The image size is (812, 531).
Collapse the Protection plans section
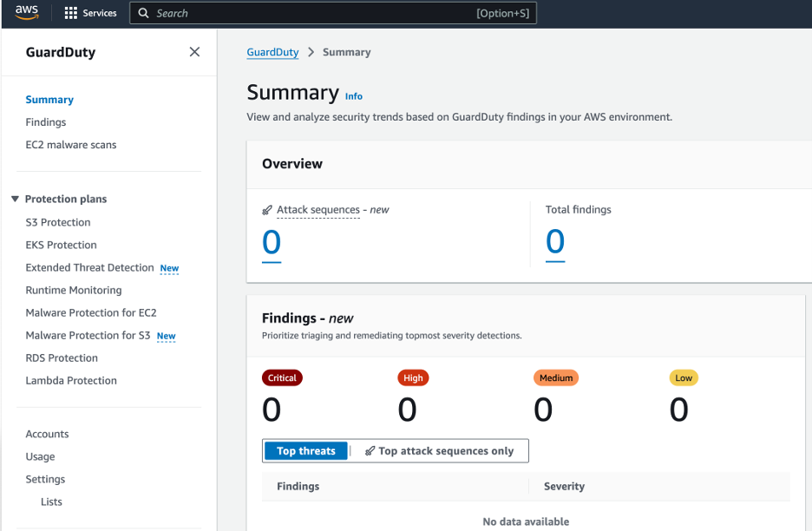click(15, 199)
